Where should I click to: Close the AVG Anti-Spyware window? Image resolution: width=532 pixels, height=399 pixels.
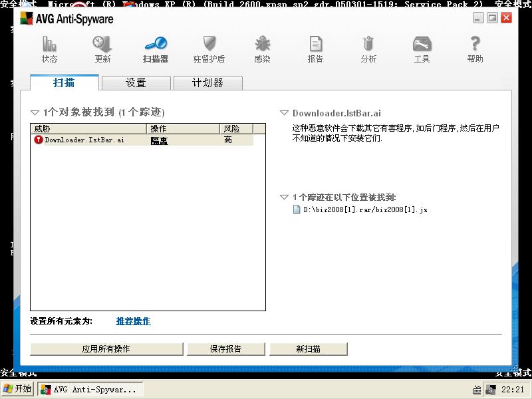[x=507, y=18]
